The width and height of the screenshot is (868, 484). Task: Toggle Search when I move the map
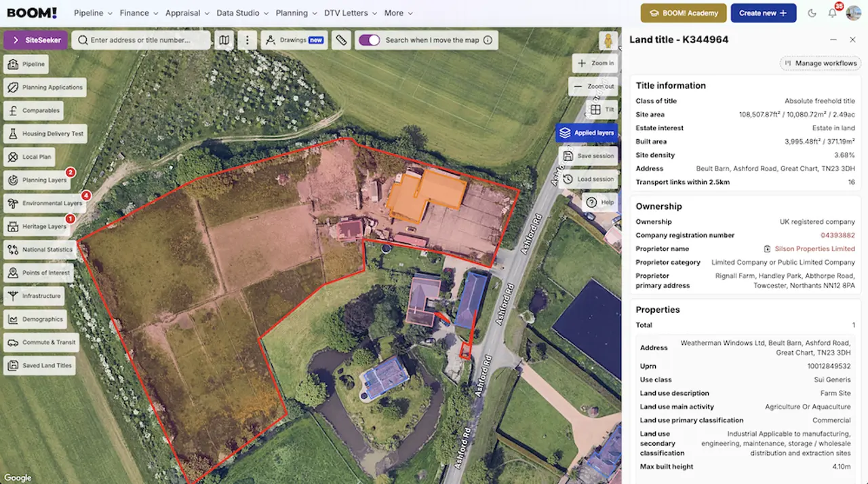tap(370, 40)
